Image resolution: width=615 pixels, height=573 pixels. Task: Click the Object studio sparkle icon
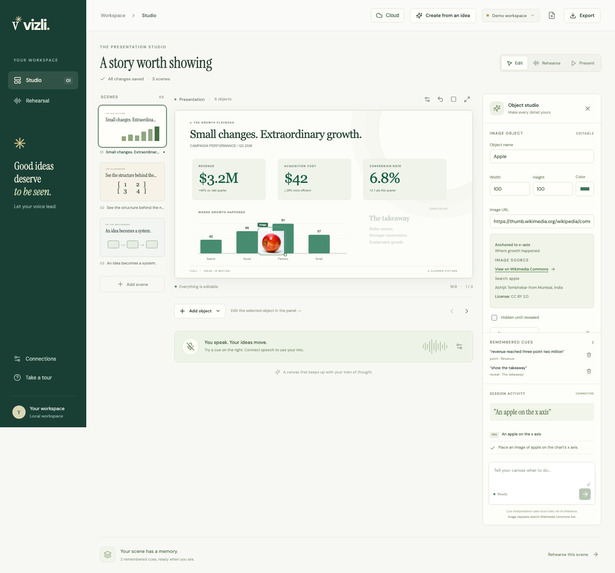497,109
